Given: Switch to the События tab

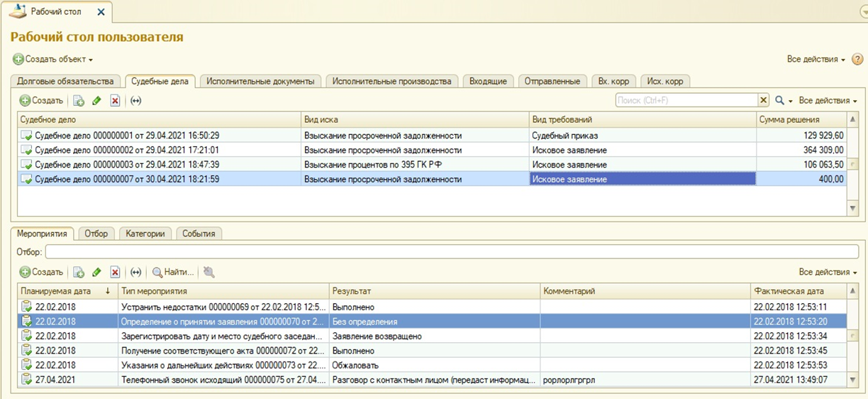Looking at the screenshot, I should point(199,233).
